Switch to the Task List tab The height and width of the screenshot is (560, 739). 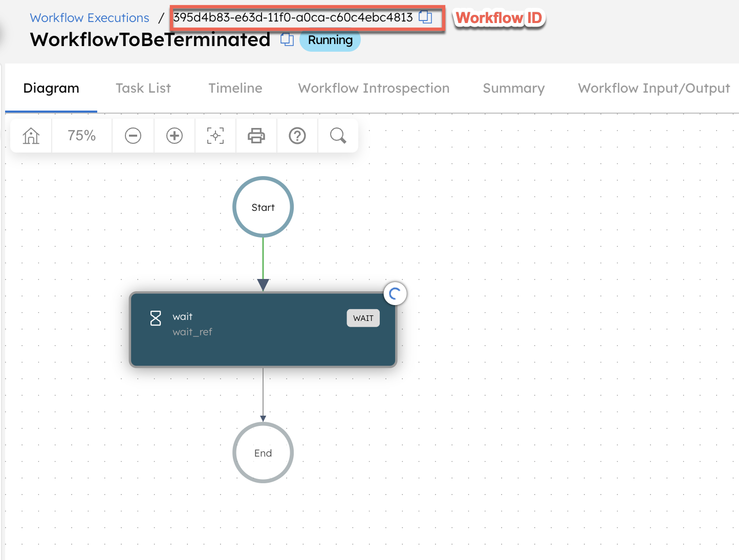tap(143, 88)
